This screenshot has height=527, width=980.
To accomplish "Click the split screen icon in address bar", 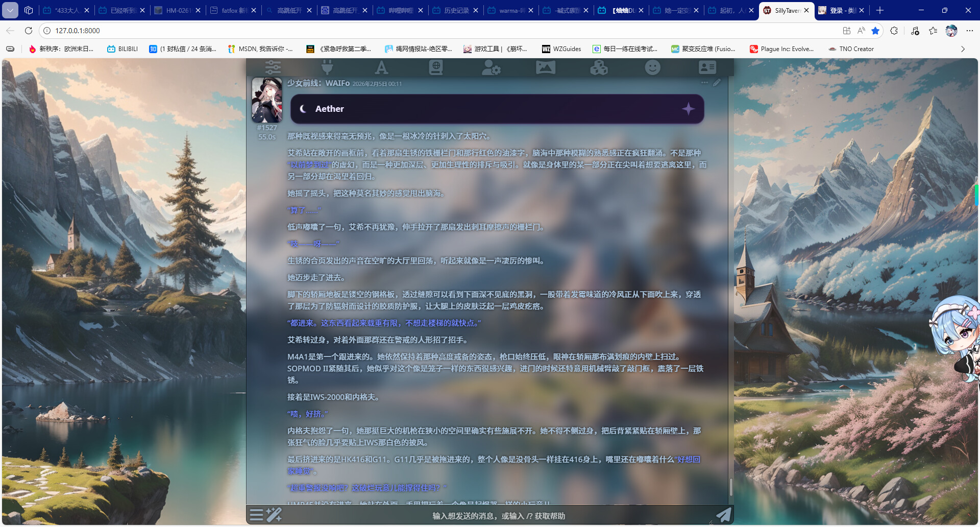I will pos(847,31).
